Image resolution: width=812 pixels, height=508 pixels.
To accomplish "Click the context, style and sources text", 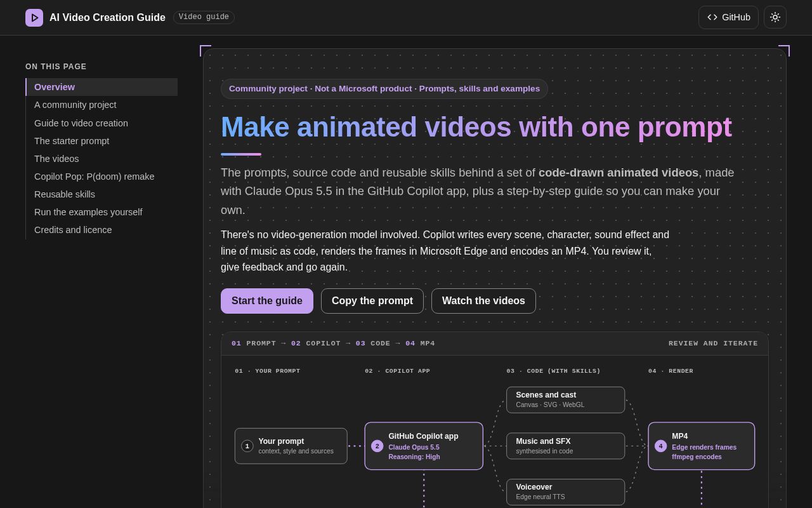I will [296, 451].
